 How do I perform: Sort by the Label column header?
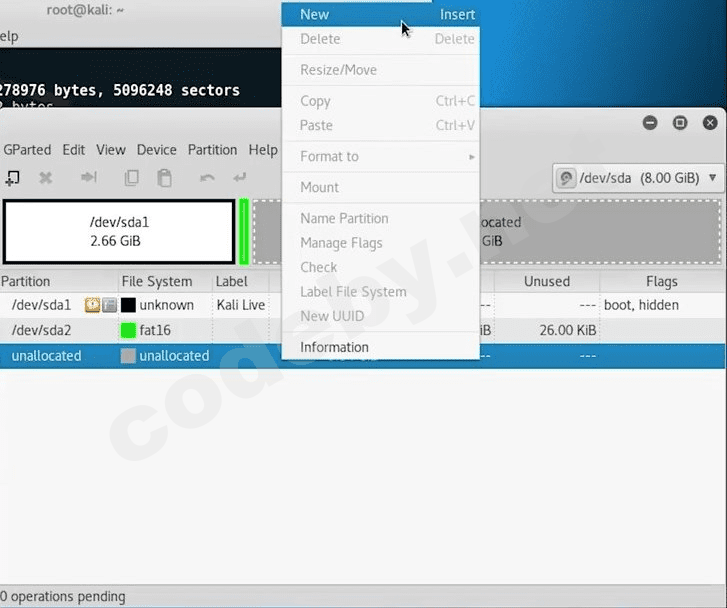pyautogui.click(x=241, y=282)
